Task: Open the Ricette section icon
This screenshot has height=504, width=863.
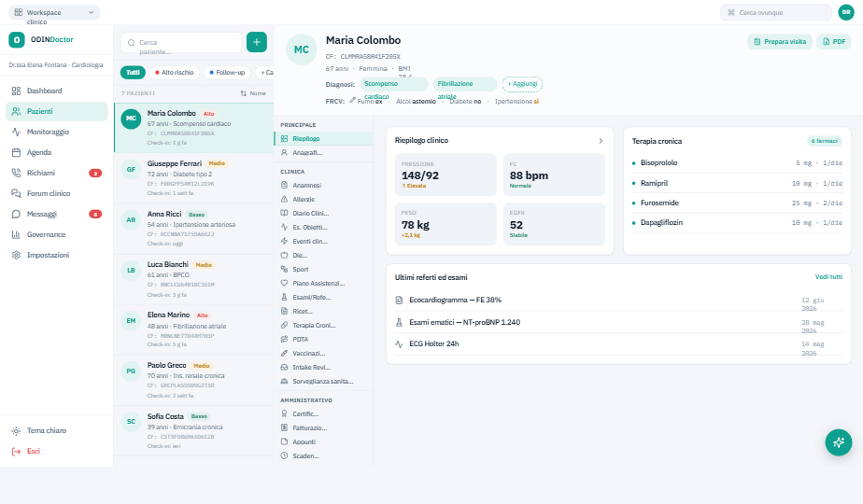Action: 284,312
